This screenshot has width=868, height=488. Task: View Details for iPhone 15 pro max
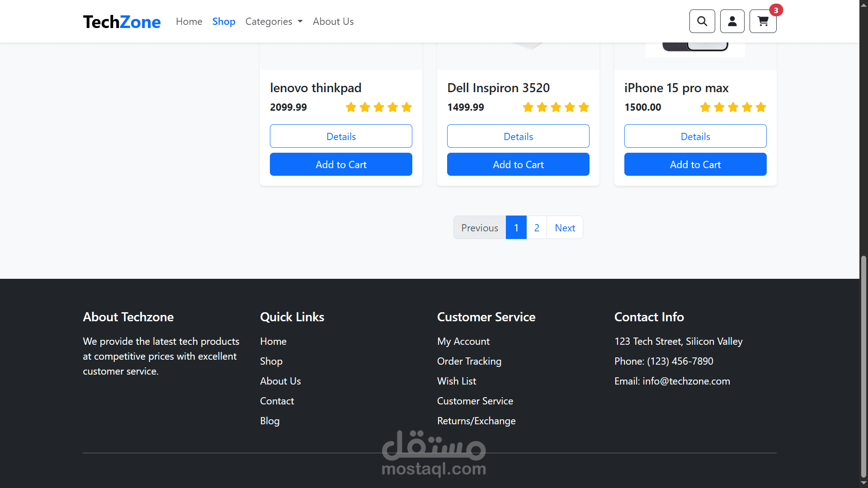point(695,136)
